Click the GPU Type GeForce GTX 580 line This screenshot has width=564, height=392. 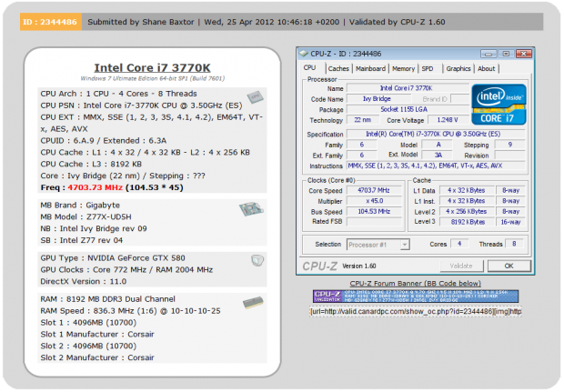(x=113, y=258)
